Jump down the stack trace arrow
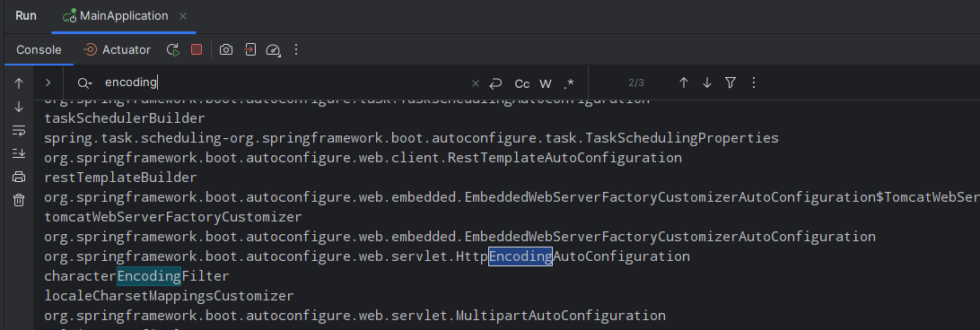 coord(19,107)
